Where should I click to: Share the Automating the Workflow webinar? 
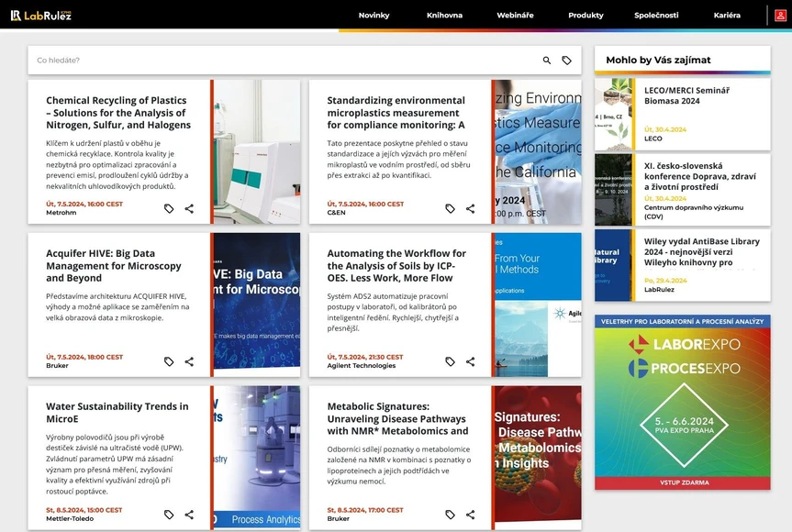[470, 361]
